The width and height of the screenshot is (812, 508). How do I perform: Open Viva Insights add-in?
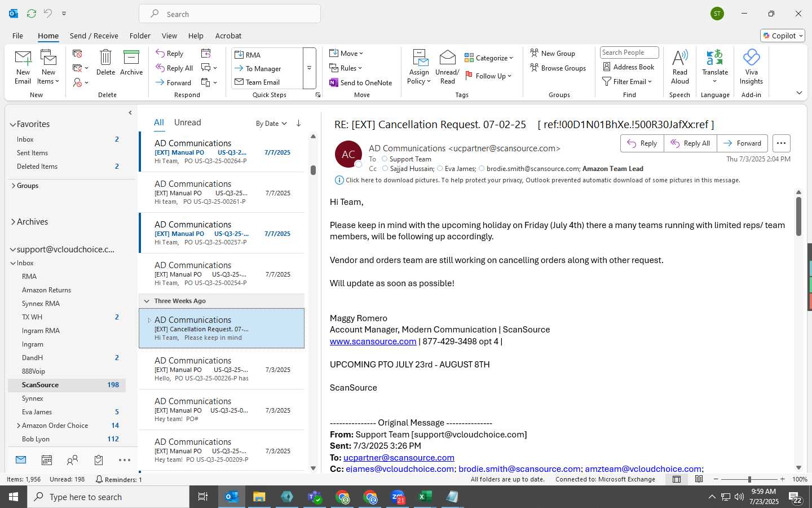click(751, 67)
